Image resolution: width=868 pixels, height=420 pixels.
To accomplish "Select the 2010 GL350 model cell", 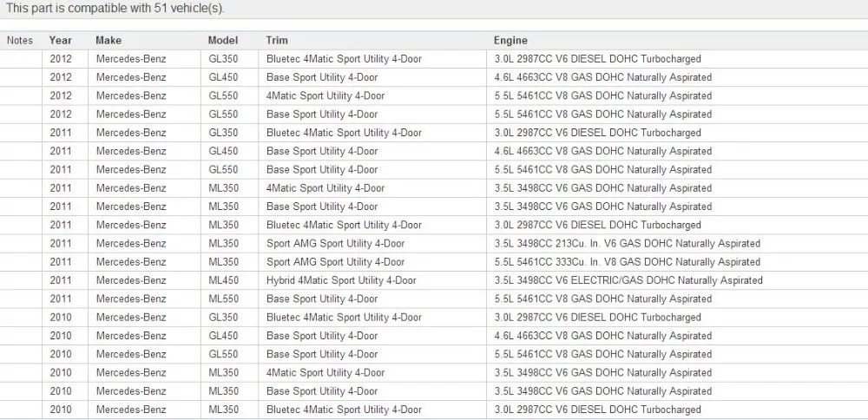I will 229,318.
